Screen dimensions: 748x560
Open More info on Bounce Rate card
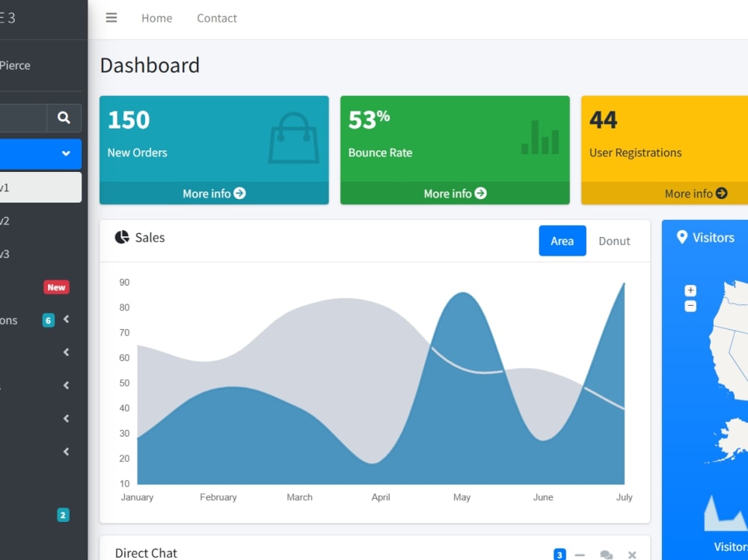pyautogui.click(x=455, y=193)
